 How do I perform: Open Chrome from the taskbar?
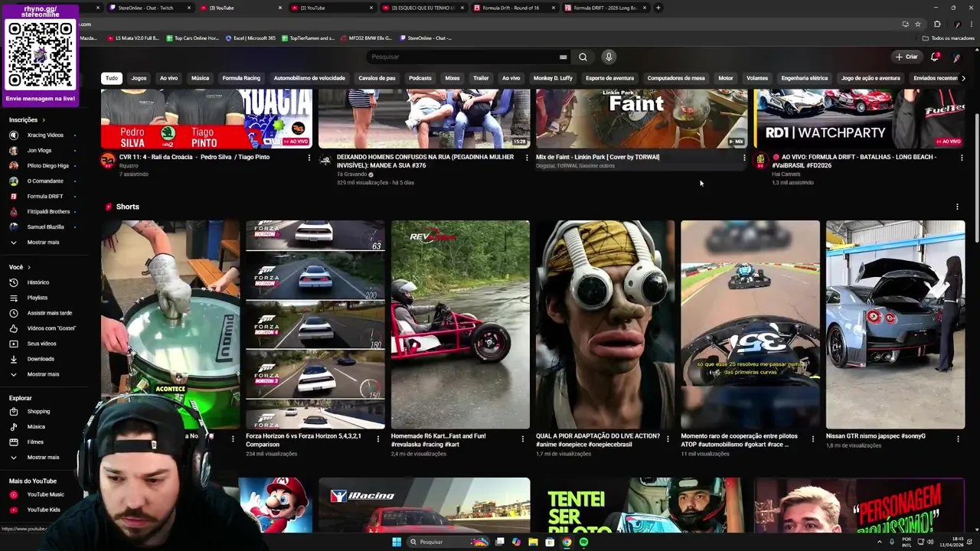pos(567,542)
